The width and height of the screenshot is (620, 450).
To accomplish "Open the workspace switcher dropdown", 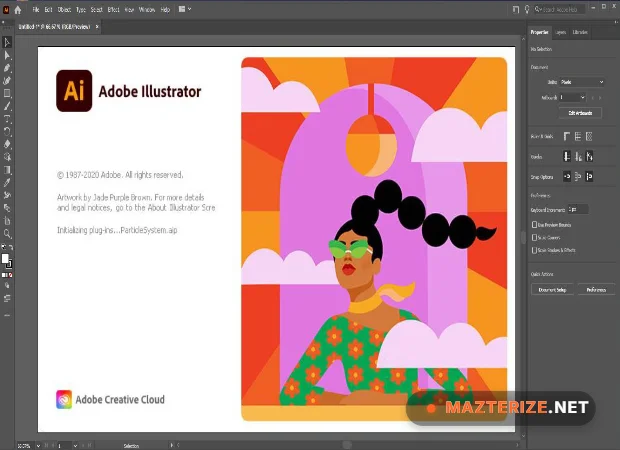I will point(184,9).
